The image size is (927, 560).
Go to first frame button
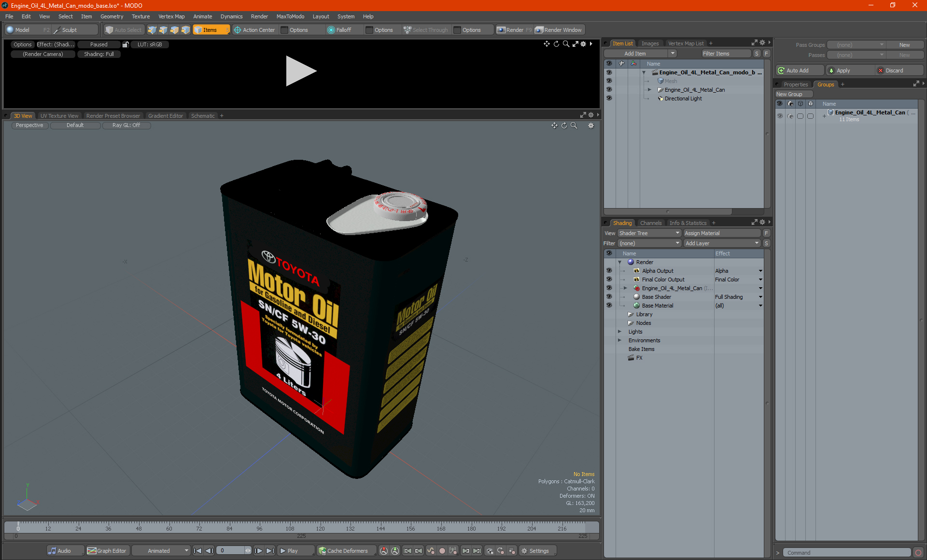[x=197, y=551]
